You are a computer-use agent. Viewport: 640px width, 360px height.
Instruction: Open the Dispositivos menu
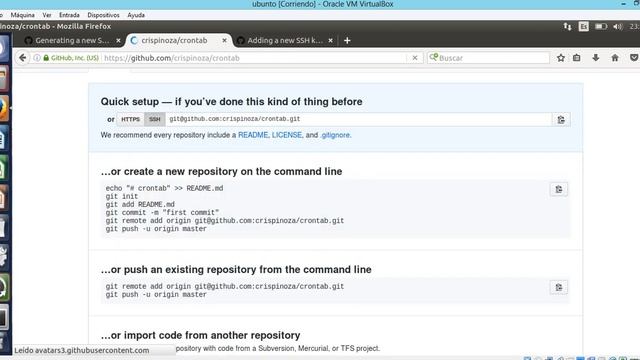tap(103, 15)
